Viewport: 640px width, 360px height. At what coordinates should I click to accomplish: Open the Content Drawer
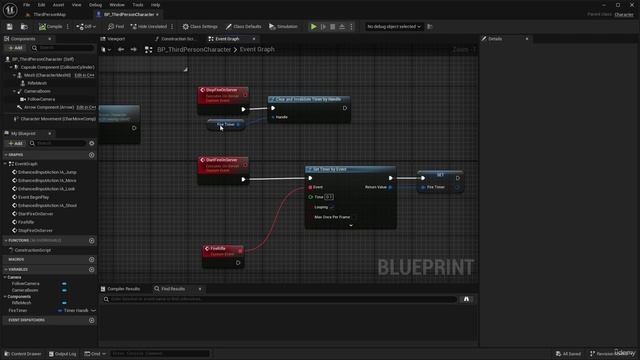click(22, 354)
